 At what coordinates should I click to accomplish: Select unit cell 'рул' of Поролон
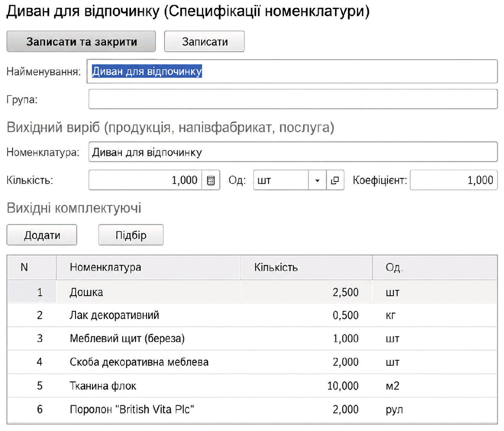(435, 409)
